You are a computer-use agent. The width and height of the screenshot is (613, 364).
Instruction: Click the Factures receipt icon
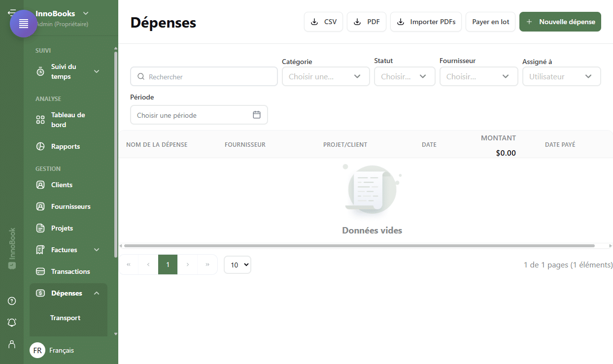point(40,250)
